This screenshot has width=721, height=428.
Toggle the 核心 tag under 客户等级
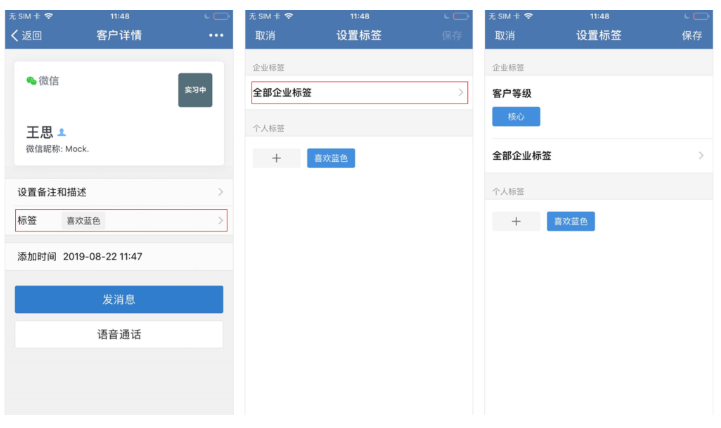click(516, 116)
